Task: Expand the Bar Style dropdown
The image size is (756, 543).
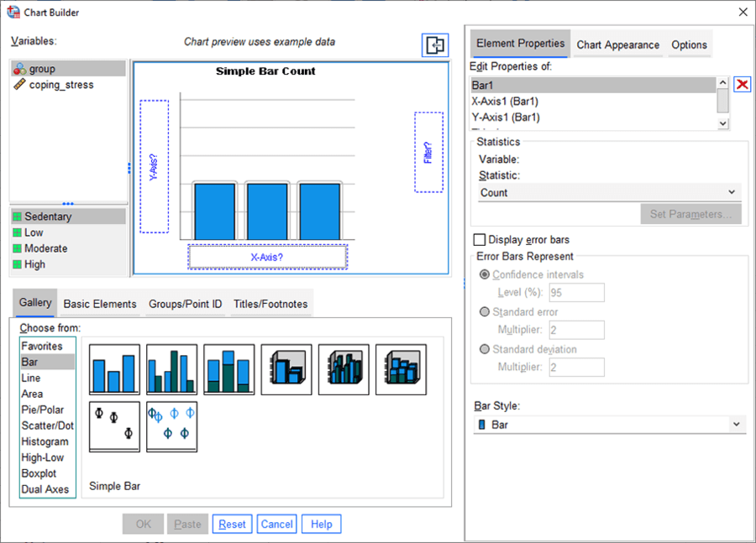Action: [x=608, y=425]
